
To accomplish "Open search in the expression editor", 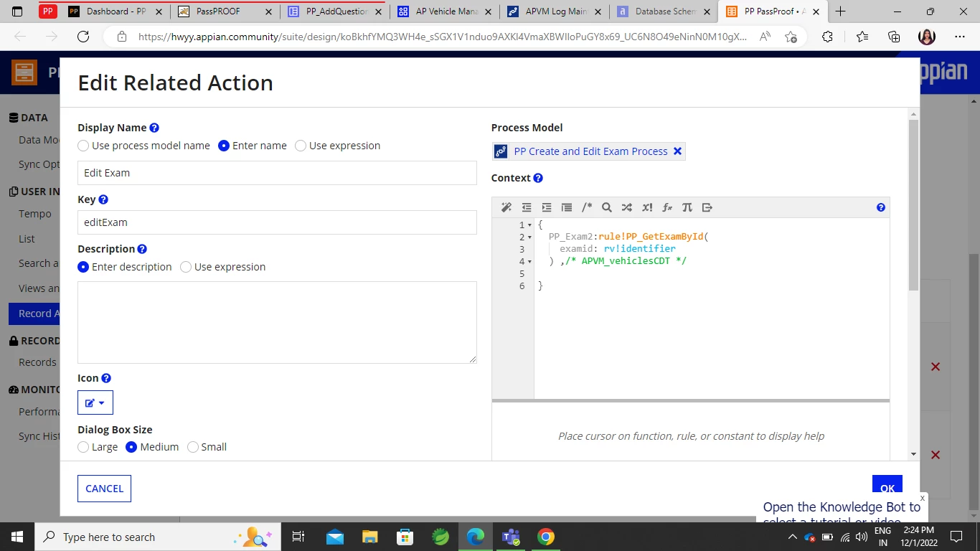I will pyautogui.click(x=607, y=207).
